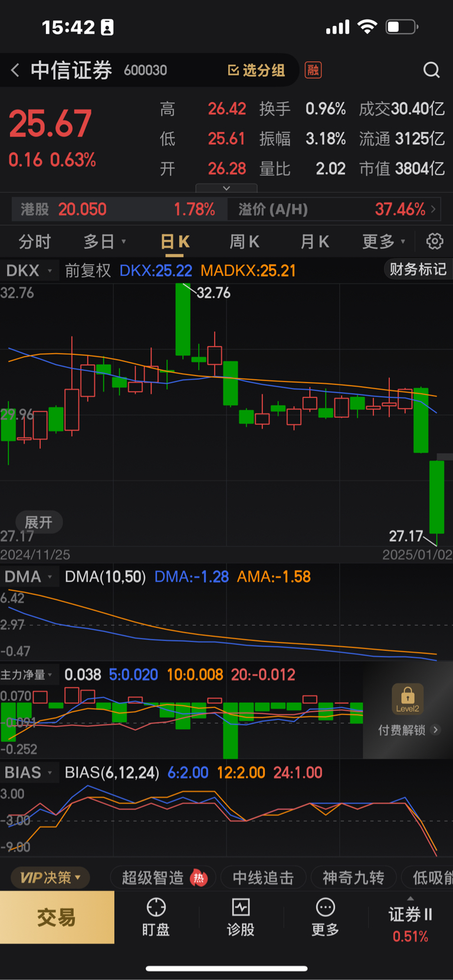Image resolution: width=453 pixels, height=980 pixels.
Task: Tap the stock code 600030
Action: 146,71
